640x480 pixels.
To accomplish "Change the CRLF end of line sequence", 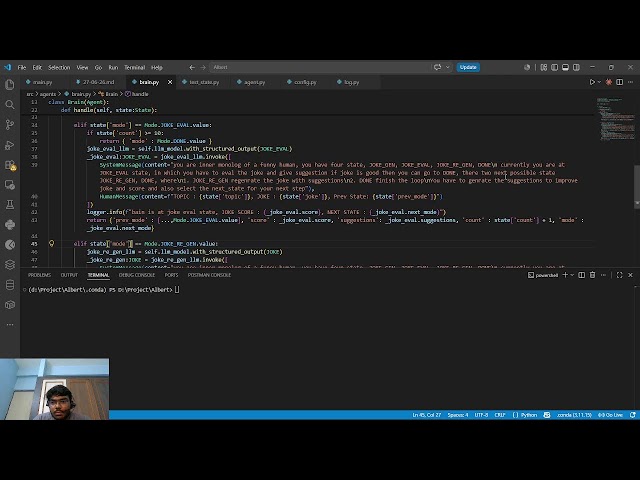I will [500, 415].
